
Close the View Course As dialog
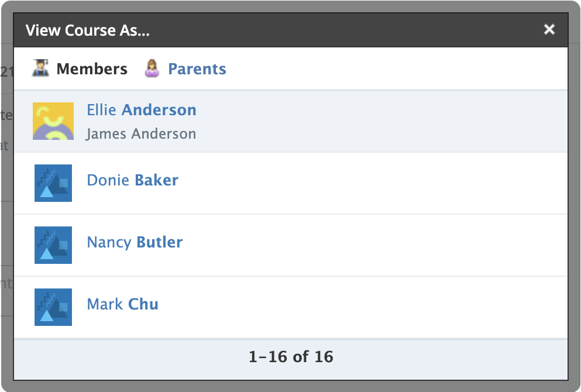click(549, 30)
